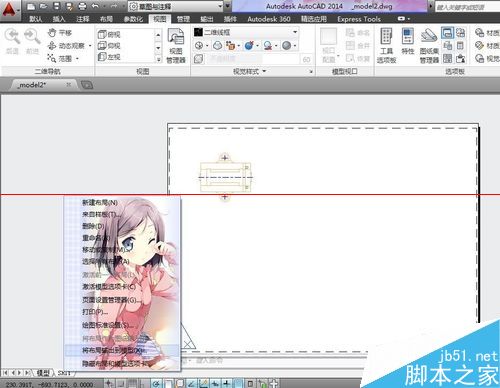Choose New Layout (新建布局(N)) in context menu

point(100,202)
